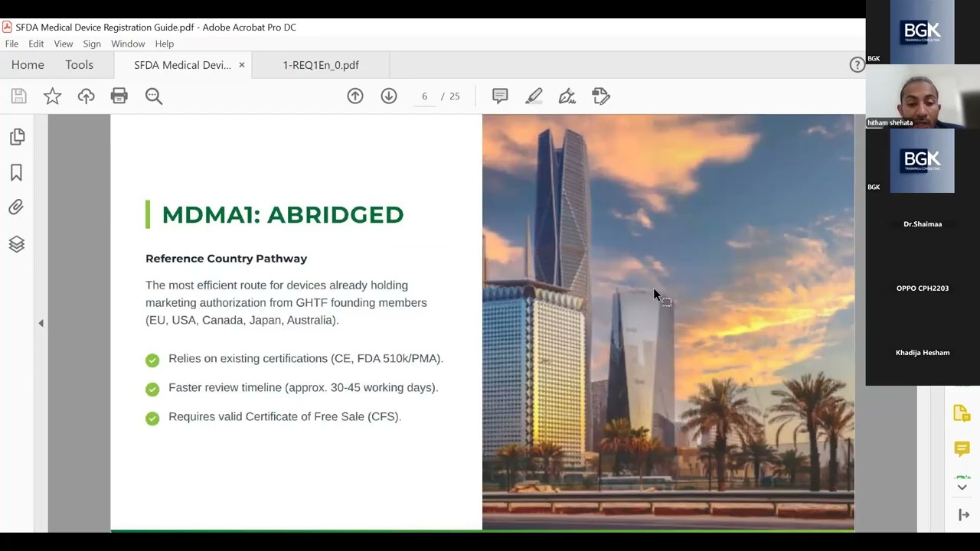Go to previous page arrow
The image size is (980, 551).
click(355, 96)
